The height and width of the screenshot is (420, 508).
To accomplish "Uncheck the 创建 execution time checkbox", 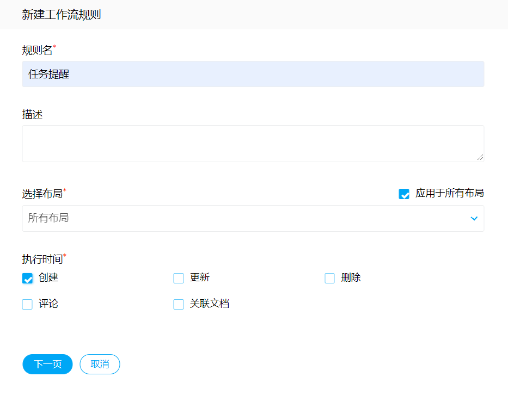I will [27, 279].
